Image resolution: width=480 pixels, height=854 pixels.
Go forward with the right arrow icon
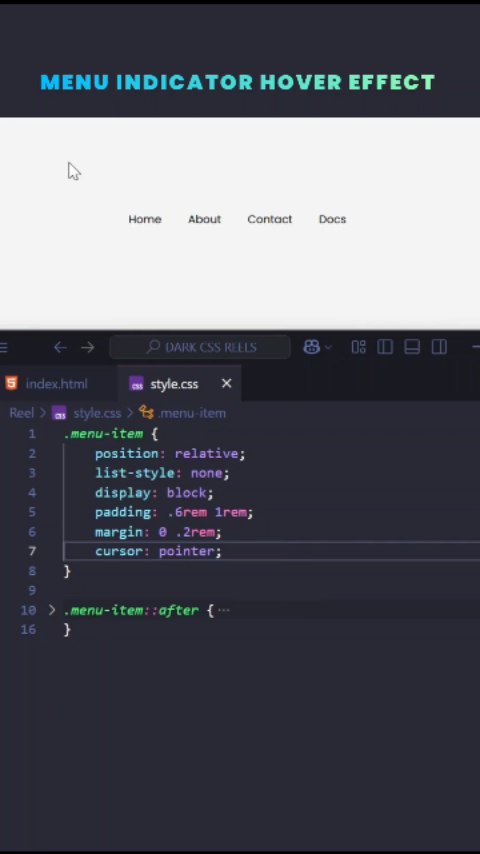tap(88, 347)
